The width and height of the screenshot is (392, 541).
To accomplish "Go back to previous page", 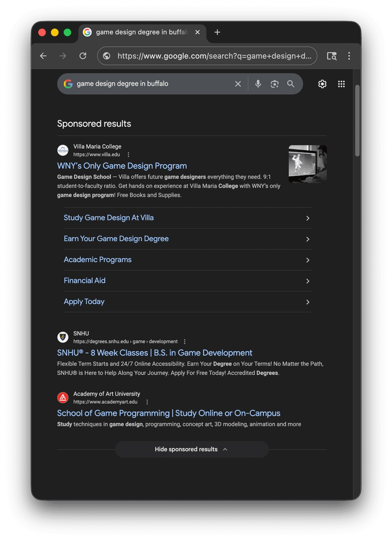I will [x=44, y=56].
